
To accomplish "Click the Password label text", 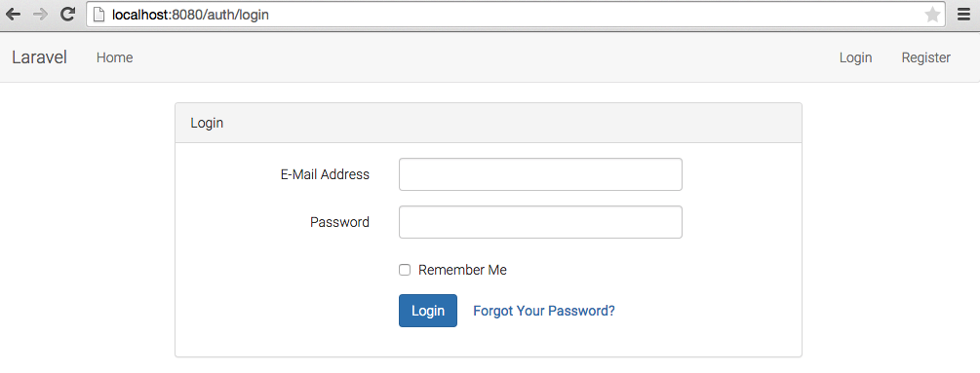I will [339, 222].
